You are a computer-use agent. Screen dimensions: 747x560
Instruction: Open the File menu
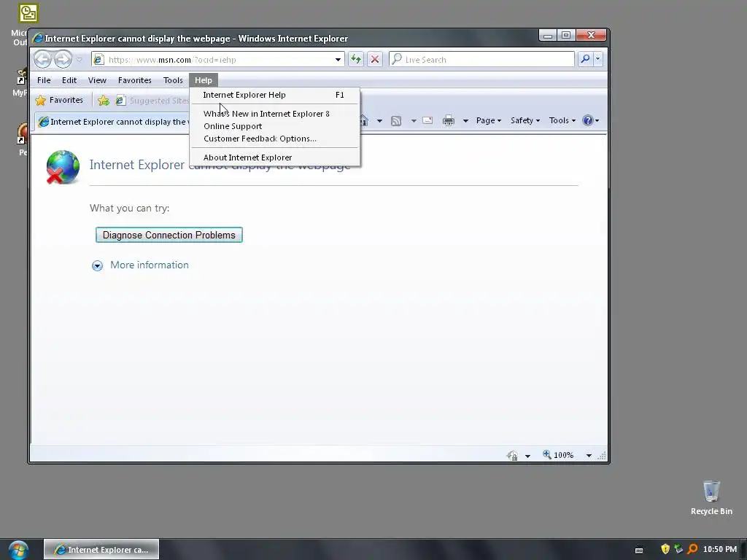44,80
